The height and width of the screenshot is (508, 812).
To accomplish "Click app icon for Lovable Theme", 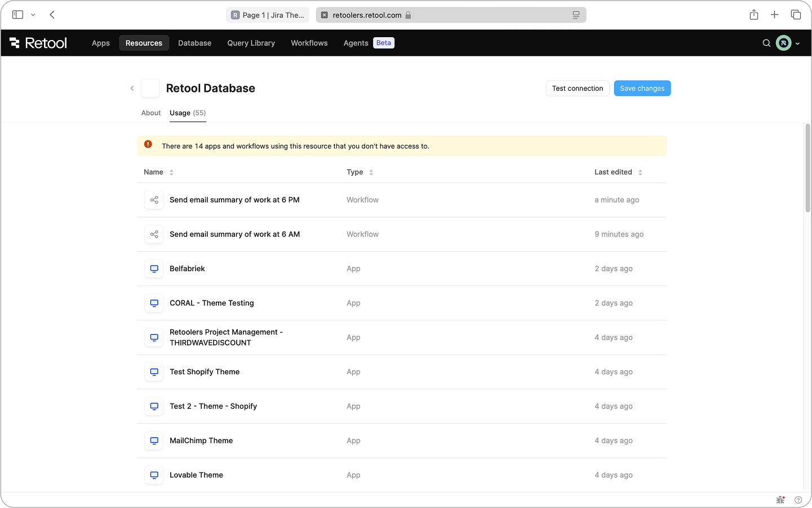I will point(154,475).
